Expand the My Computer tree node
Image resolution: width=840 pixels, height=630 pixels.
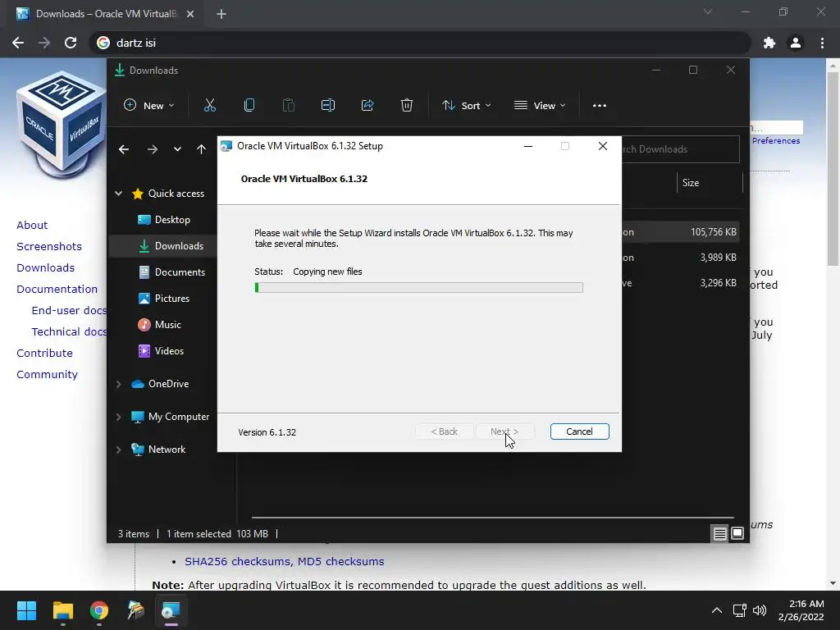[x=118, y=417]
